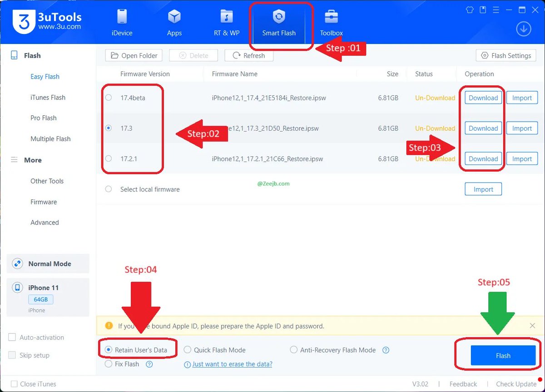Open Easy Flash in the sidebar
The image size is (545, 392).
click(45, 77)
